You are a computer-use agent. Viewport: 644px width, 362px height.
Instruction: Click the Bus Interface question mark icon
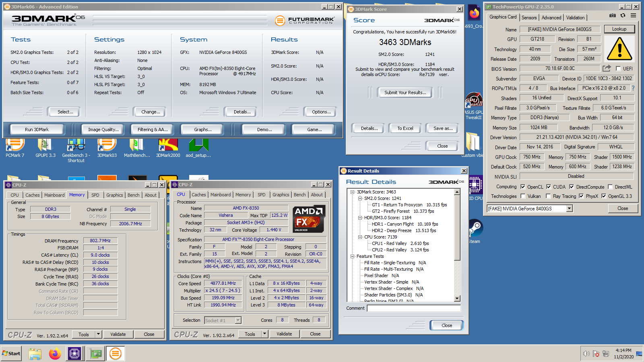(x=633, y=88)
